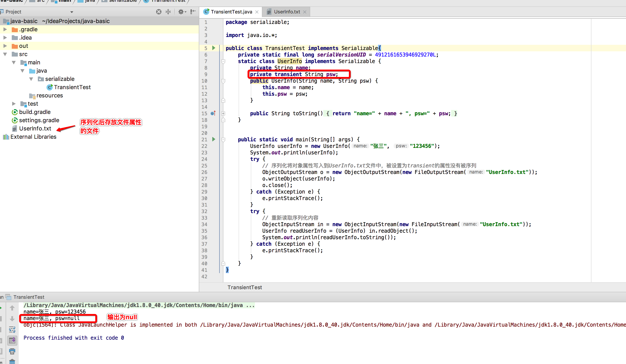Image resolution: width=626 pixels, height=364 pixels.
Task: Click console output 'name=张三, psw=123456'
Action: pos(54,312)
